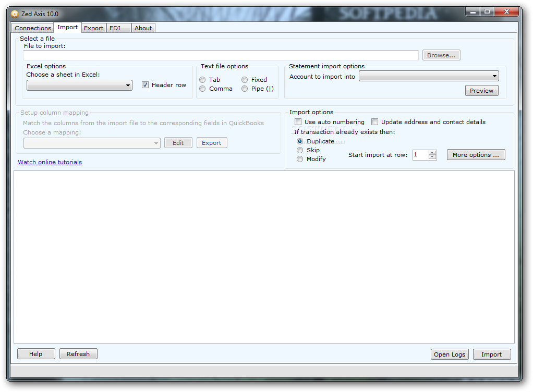Image resolution: width=533 pixels, height=392 pixels.
Task: Select the Pipe (|) radio button
Action: (245, 89)
